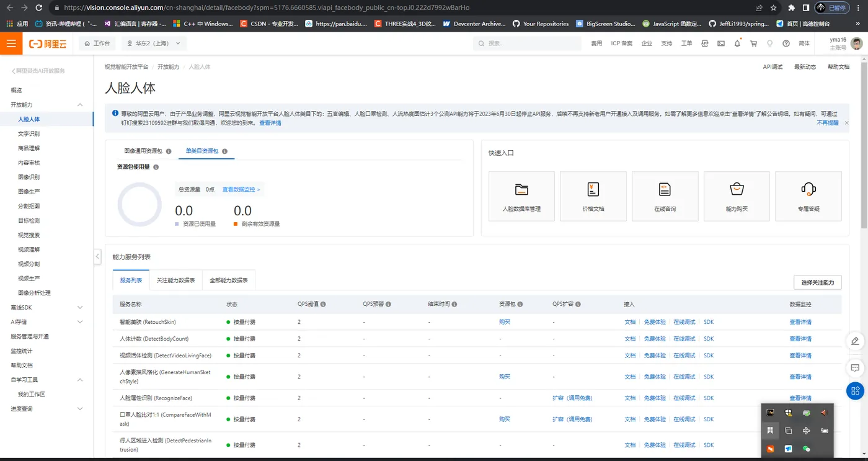Click the info icon next to 结束时间
Image resolution: width=868 pixels, height=461 pixels.
pyautogui.click(x=454, y=305)
